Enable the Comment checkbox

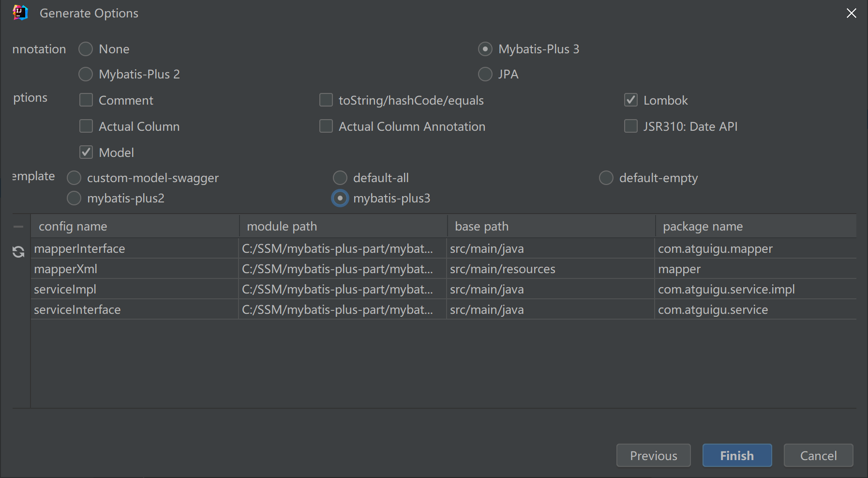coord(86,100)
